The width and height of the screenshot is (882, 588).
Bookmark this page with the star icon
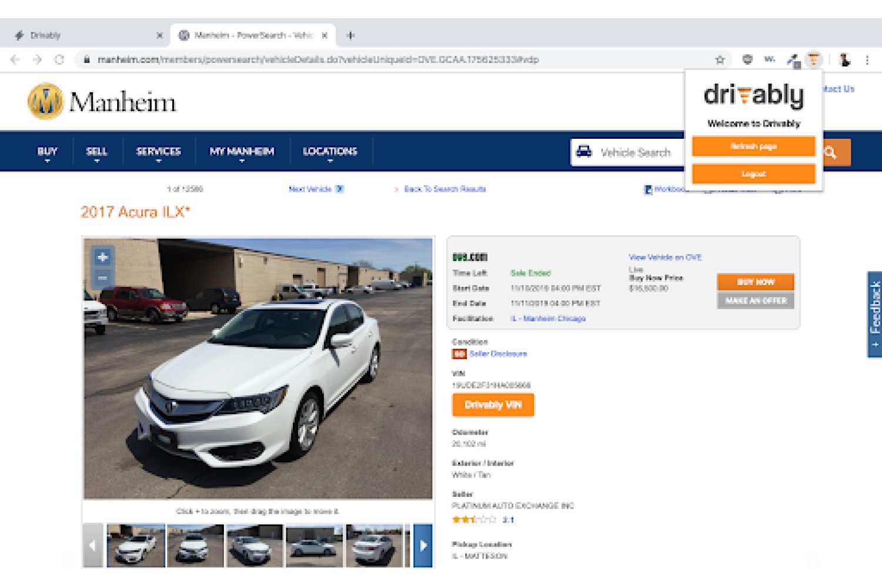(720, 59)
